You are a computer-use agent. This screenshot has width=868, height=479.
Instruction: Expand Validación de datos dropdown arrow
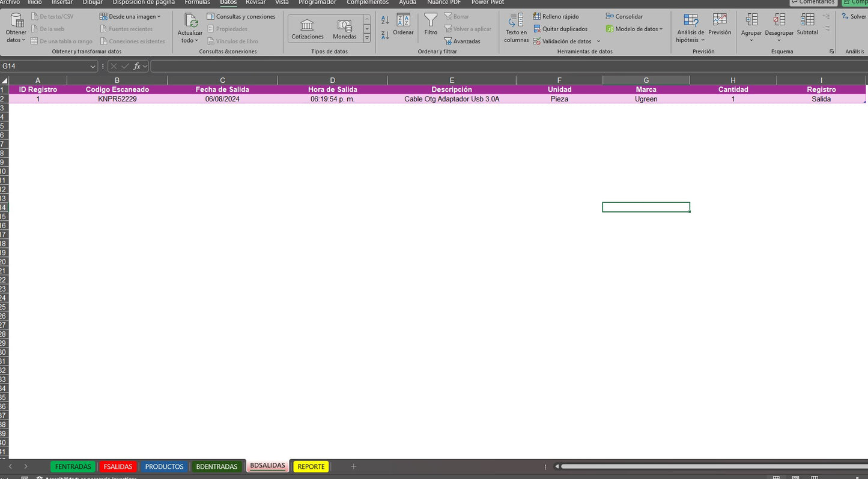coord(598,41)
